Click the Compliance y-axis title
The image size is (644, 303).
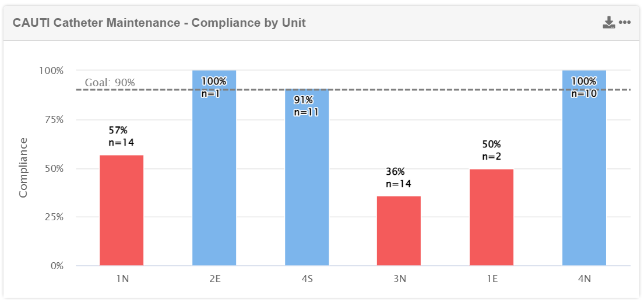pos(23,168)
